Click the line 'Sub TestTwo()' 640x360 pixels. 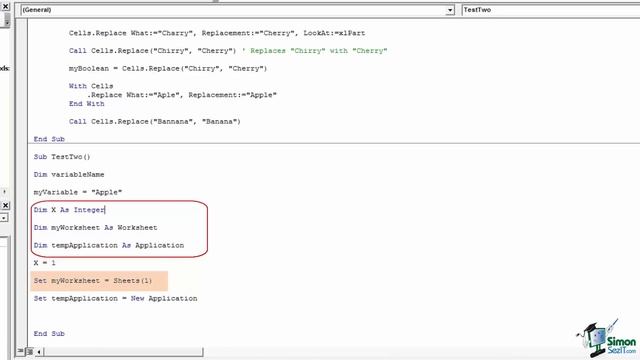pos(62,157)
